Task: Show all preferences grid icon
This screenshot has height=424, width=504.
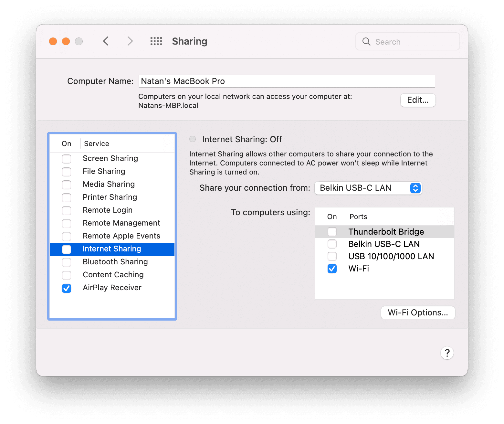Action: coord(156,41)
